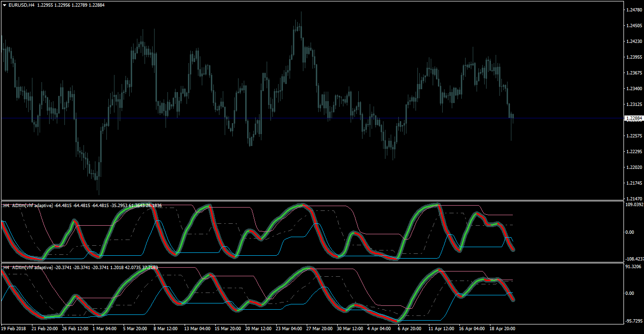Image resolution: width=644 pixels, height=334 pixels.
Task: Select the 1.23955 price scale label
Action: [x=635, y=57]
